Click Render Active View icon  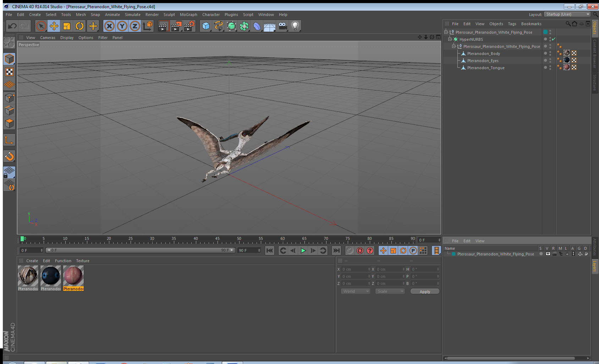point(163,26)
